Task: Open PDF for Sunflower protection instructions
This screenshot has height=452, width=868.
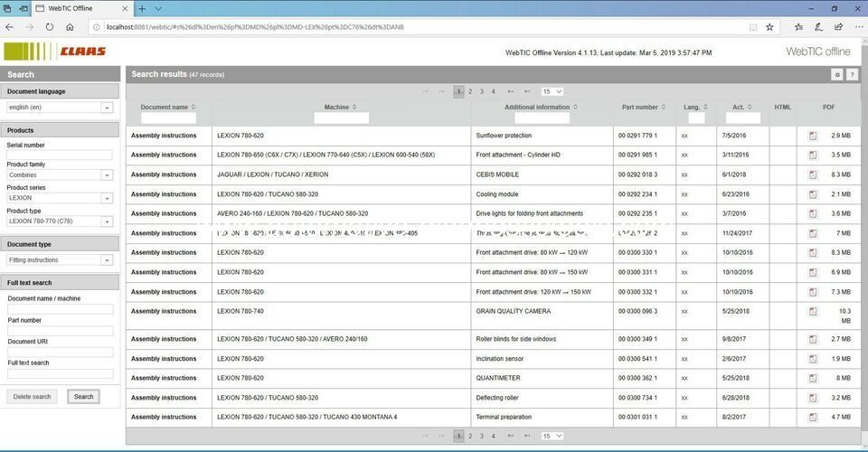Action: tap(812, 136)
